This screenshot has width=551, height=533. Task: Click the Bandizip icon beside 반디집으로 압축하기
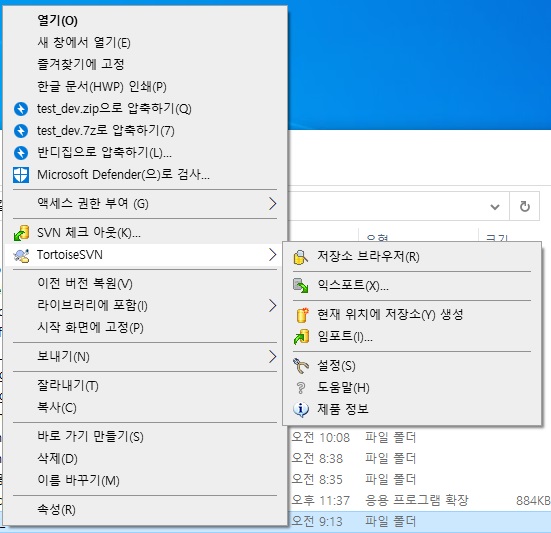coord(21,153)
